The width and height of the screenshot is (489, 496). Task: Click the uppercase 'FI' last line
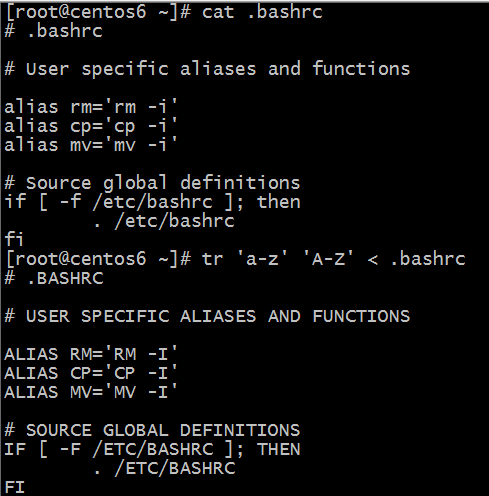coord(15,487)
